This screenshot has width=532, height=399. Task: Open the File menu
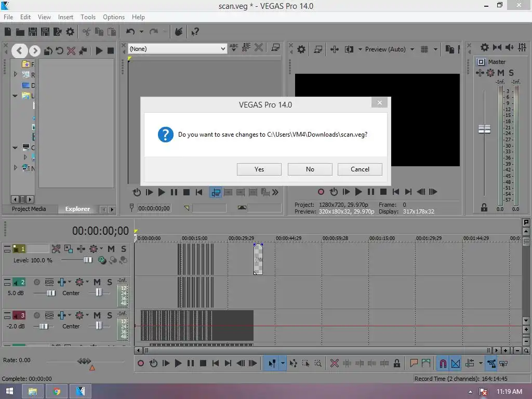8,17
